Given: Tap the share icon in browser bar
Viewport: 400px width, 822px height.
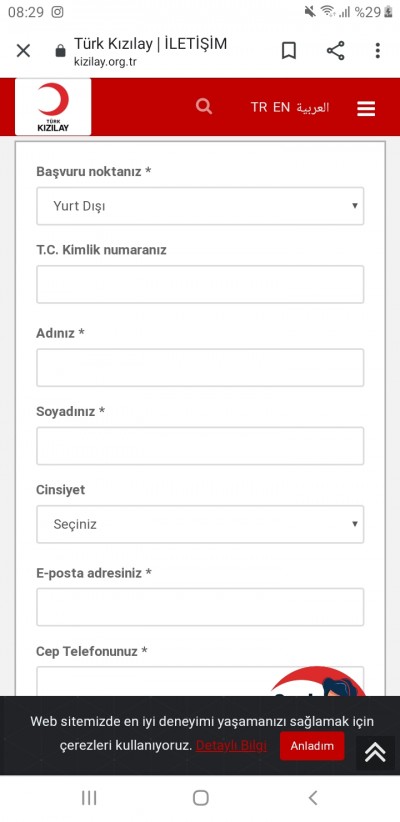Looking at the screenshot, I should pyautogui.click(x=336, y=51).
